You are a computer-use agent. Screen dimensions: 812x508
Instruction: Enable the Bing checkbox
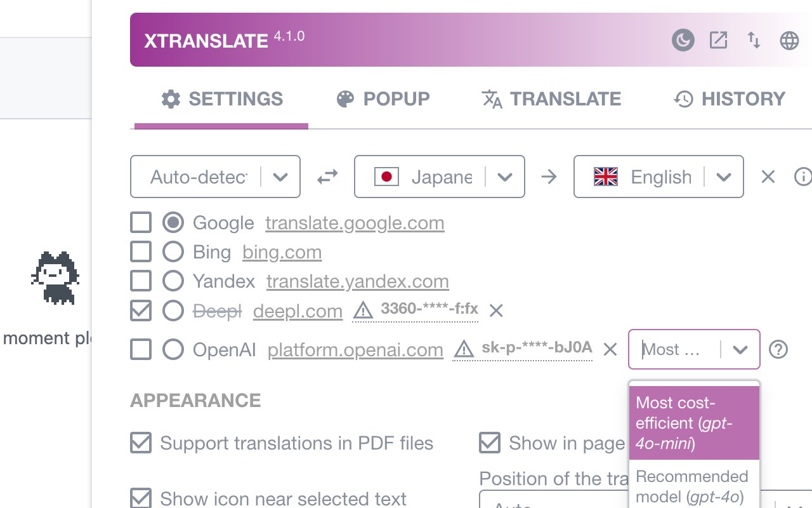(141, 252)
